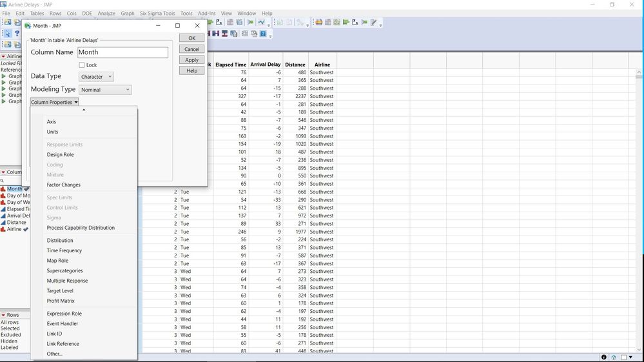
Task: Select Target Level property
Action: tap(60, 291)
